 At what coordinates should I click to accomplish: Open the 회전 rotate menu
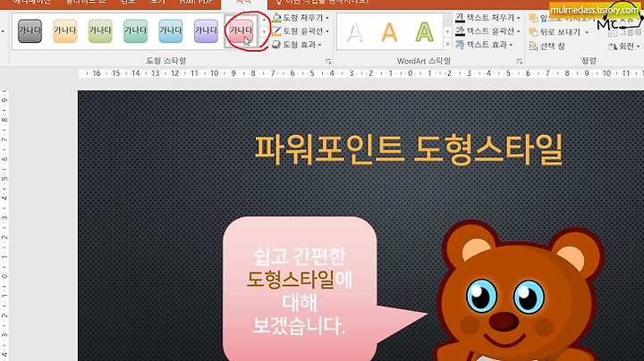pos(623,46)
